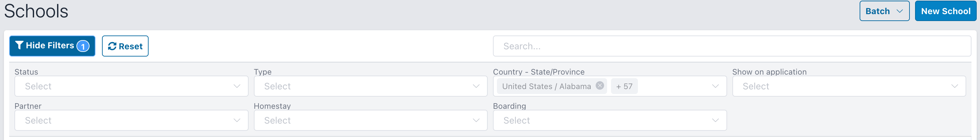Click the New School button
Image resolution: width=980 pixels, height=140 pixels.
point(945,11)
